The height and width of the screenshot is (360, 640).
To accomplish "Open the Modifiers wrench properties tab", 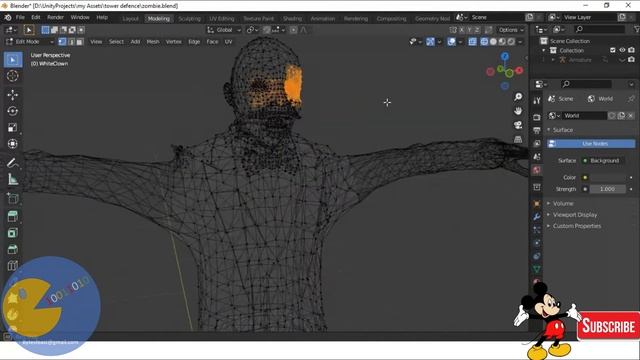I will (537, 217).
